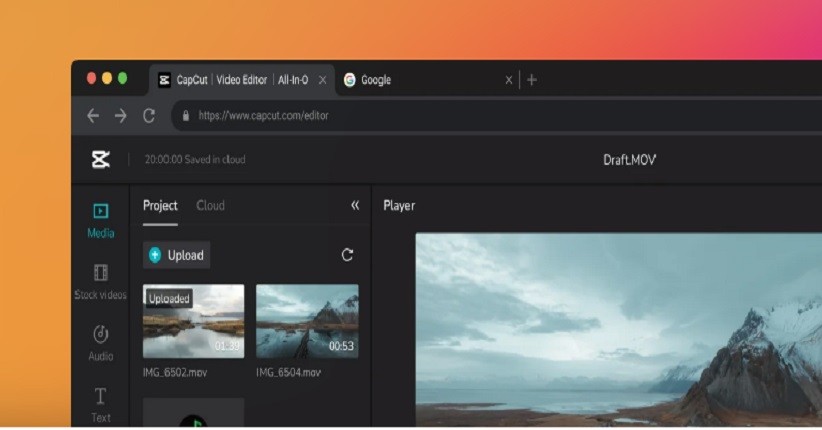The height and width of the screenshot is (430, 822).
Task: Click the Upload button
Action: (x=176, y=255)
